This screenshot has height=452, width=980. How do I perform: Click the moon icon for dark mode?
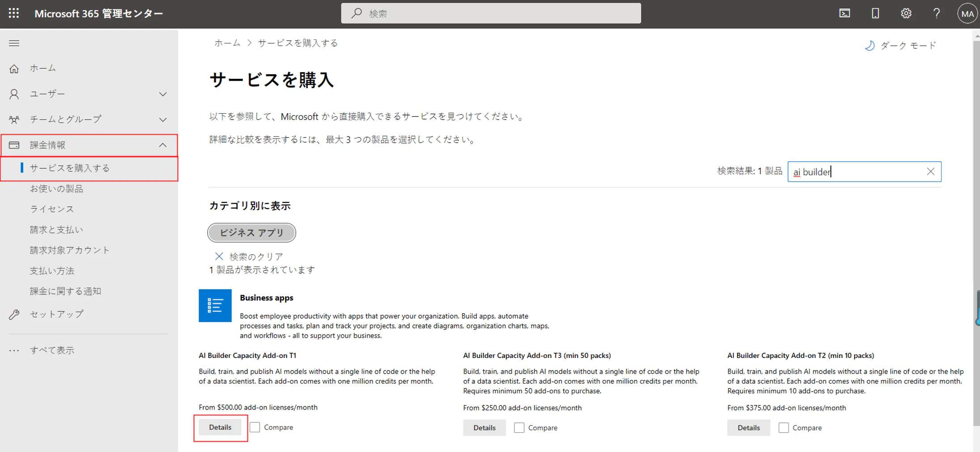coord(869,46)
